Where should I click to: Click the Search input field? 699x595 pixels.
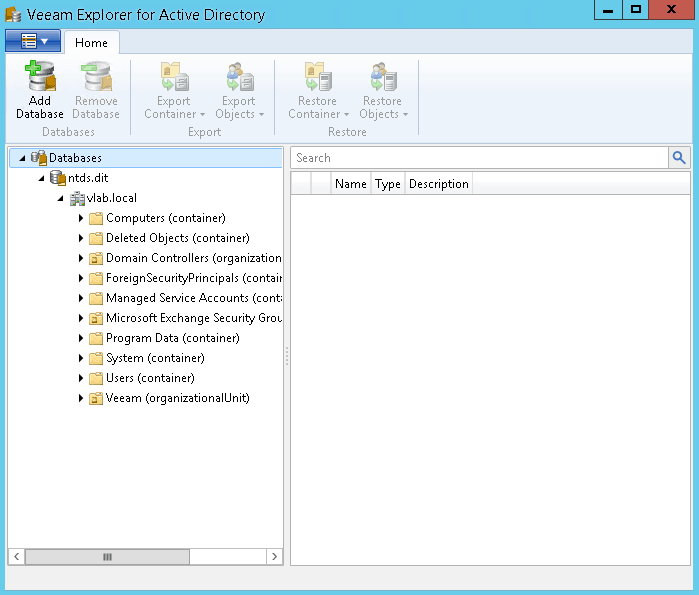[x=480, y=158]
